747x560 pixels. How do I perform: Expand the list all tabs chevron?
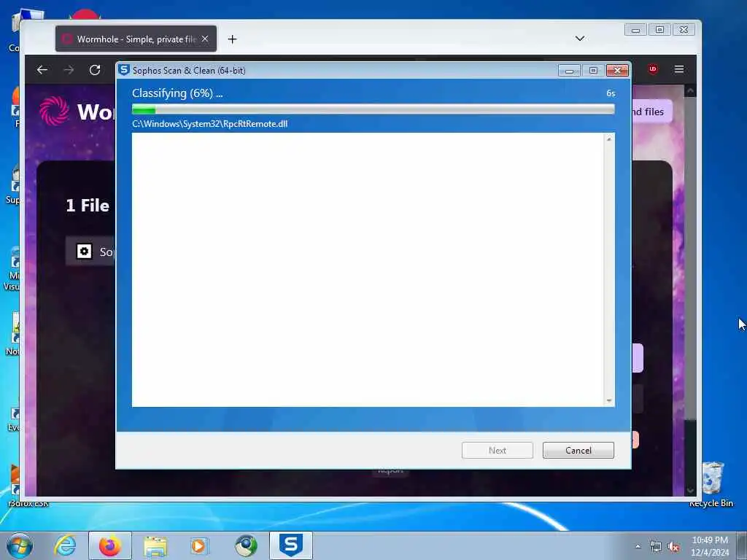coord(580,38)
